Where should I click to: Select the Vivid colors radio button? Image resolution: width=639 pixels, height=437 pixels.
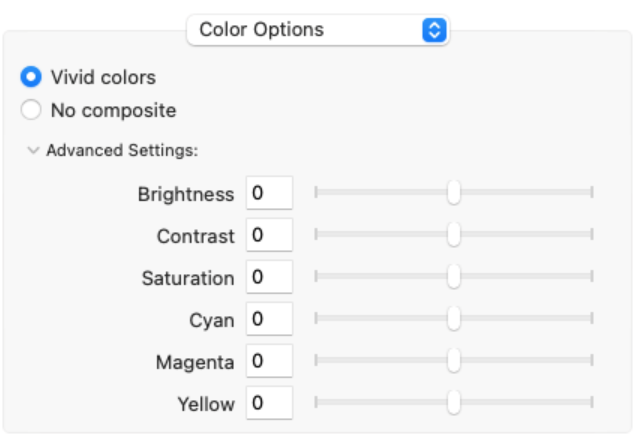pos(31,77)
